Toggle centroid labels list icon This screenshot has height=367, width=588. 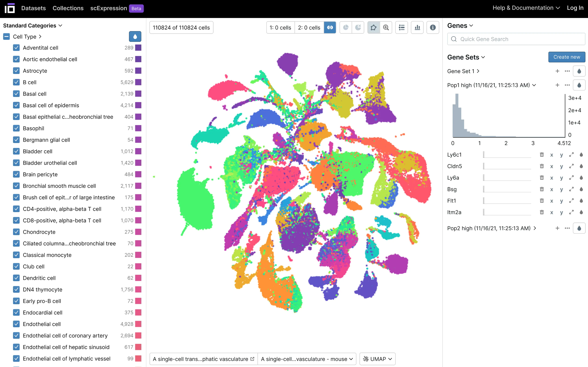pos(401,27)
